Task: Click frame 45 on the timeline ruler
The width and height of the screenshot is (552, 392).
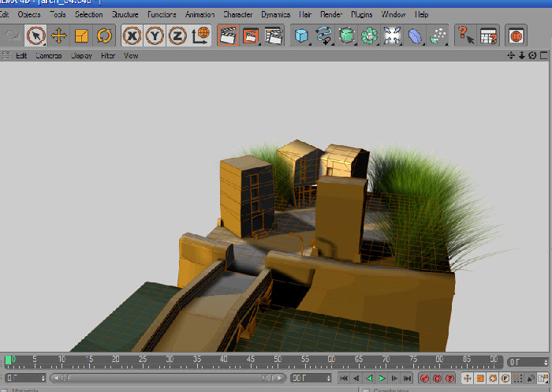Action: point(251,360)
